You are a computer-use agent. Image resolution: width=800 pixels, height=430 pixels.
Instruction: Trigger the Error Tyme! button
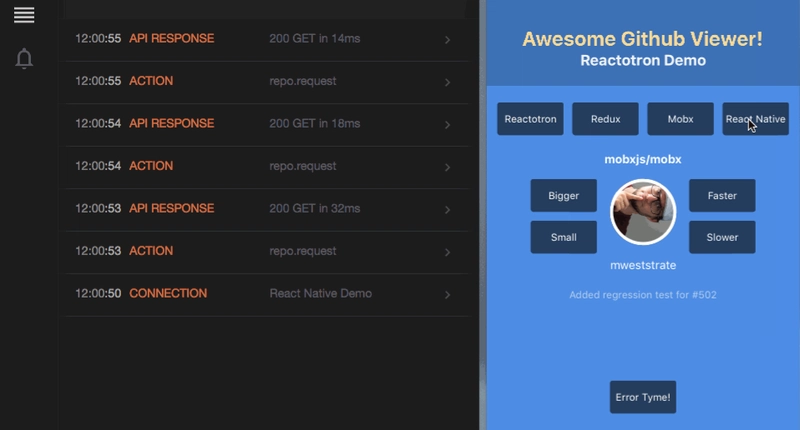643,397
